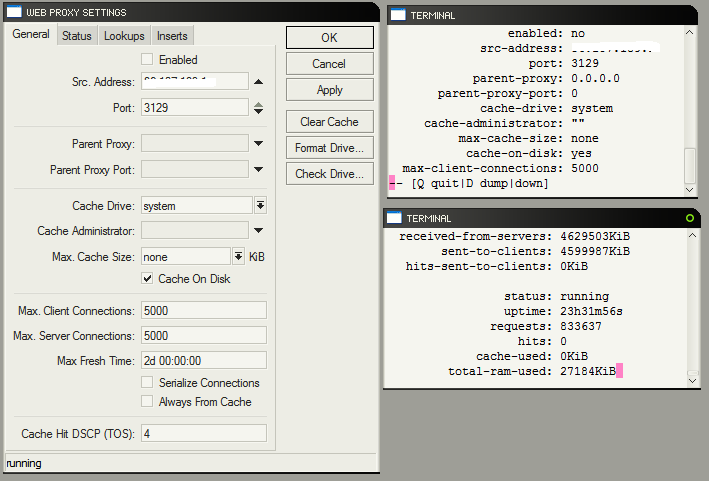Screen dimensions: 709x481
Task: Click the 'received-from-servers: 4629503KiB' line
Action: coord(515,236)
